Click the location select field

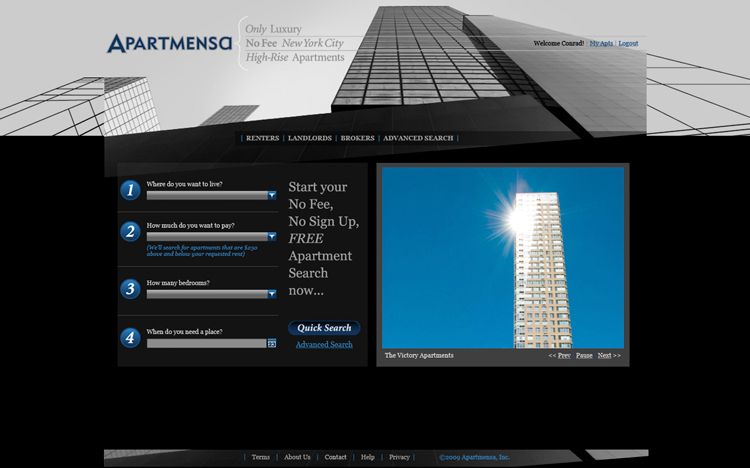coord(211,195)
